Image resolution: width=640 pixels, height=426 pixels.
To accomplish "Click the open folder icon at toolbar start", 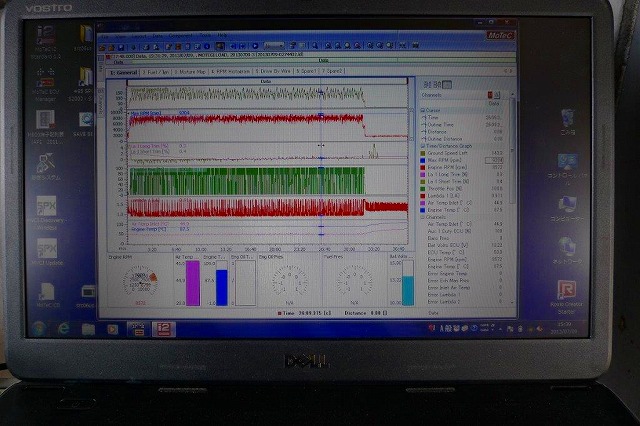I will 102,48.
